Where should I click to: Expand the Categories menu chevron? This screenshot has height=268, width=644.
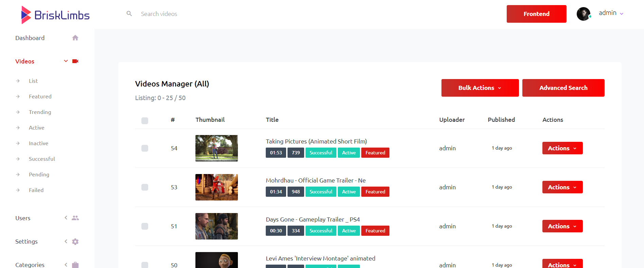[x=66, y=265]
